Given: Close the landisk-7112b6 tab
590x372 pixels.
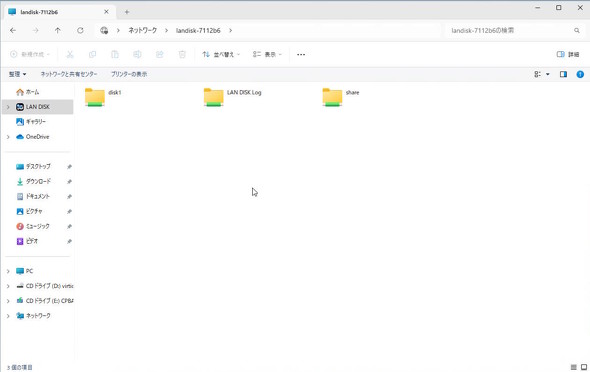Looking at the screenshot, I should point(106,12).
